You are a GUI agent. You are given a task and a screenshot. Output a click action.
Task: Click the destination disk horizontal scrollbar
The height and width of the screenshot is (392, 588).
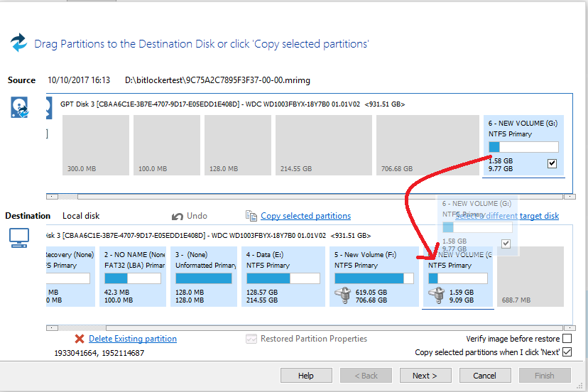click(x=305, y=327)
